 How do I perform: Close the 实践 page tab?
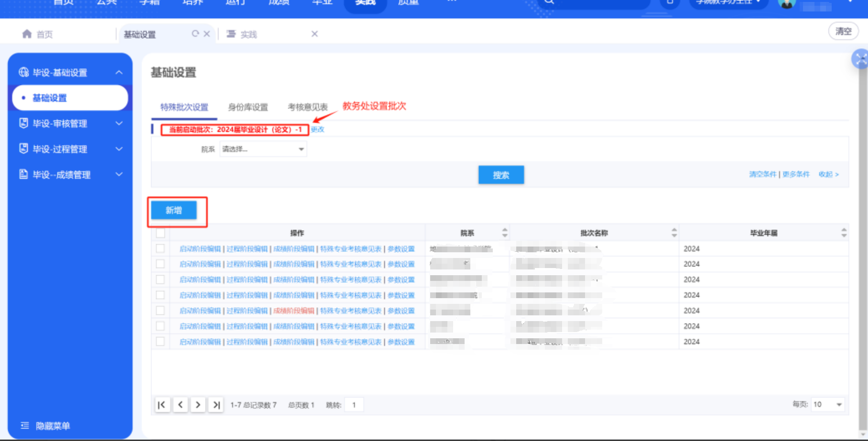click(315, 33)
